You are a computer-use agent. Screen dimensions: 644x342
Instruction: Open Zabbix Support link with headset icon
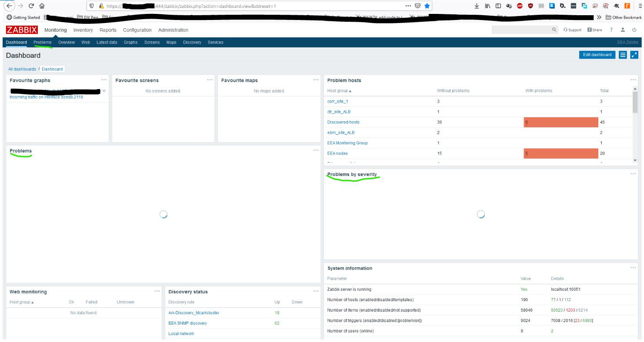click(572, 30)
